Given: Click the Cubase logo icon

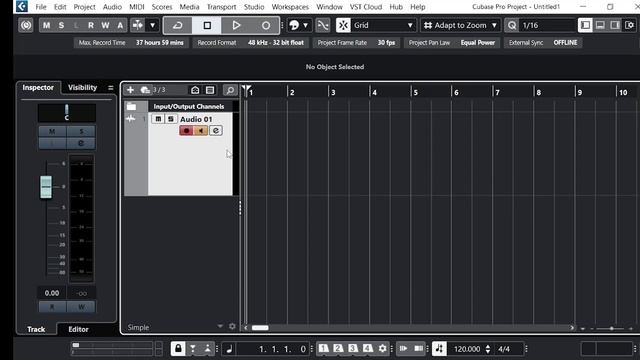Looking at the screenshot, I should 22,6.
